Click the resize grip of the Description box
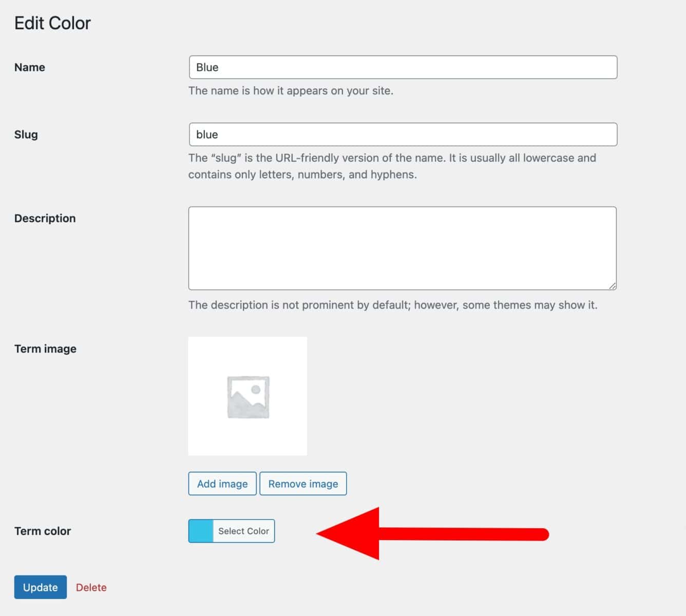686x616 pixels. tap(612, 286)
